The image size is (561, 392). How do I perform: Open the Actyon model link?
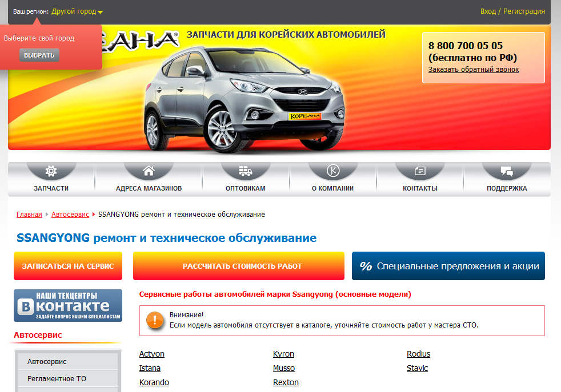[x=152, y=354]
